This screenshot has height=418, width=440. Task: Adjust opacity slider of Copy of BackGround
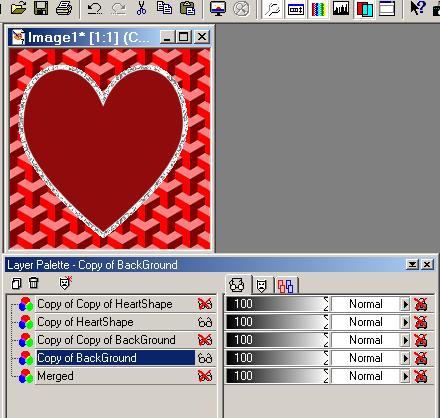coord(277,358)
